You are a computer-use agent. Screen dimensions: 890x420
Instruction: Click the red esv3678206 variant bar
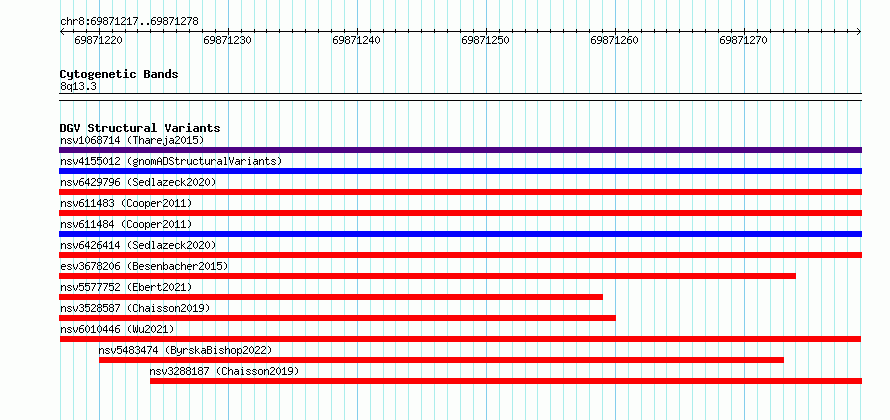pyautogui.click(x=427, y=276)
